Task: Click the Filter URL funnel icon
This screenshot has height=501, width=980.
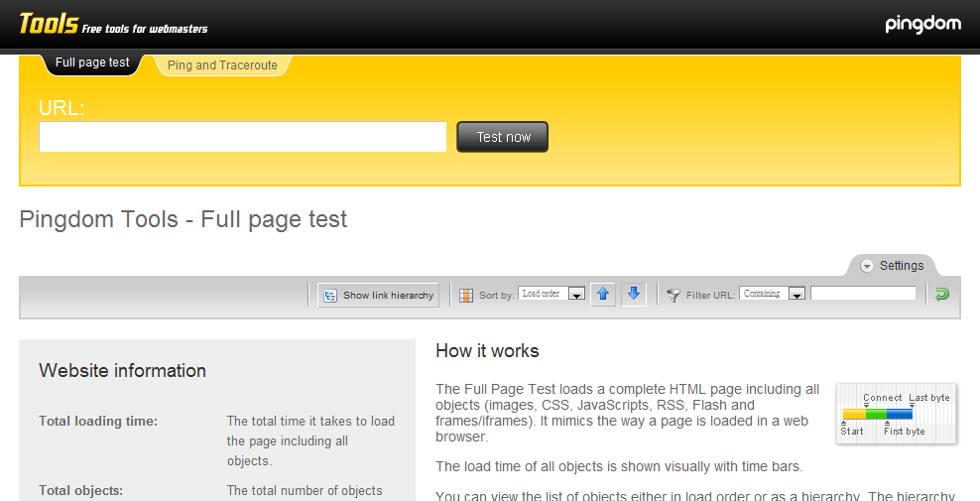Action: click(x=674, y=296)
